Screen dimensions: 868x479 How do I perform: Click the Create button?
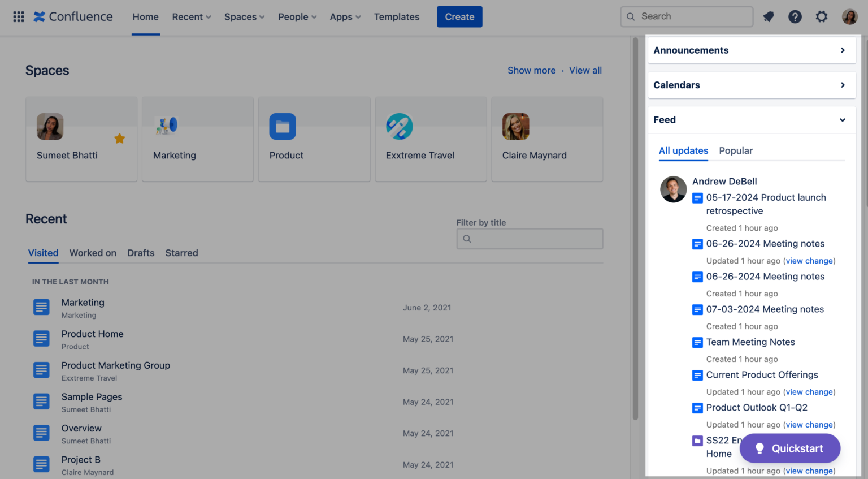pos(459,16)
